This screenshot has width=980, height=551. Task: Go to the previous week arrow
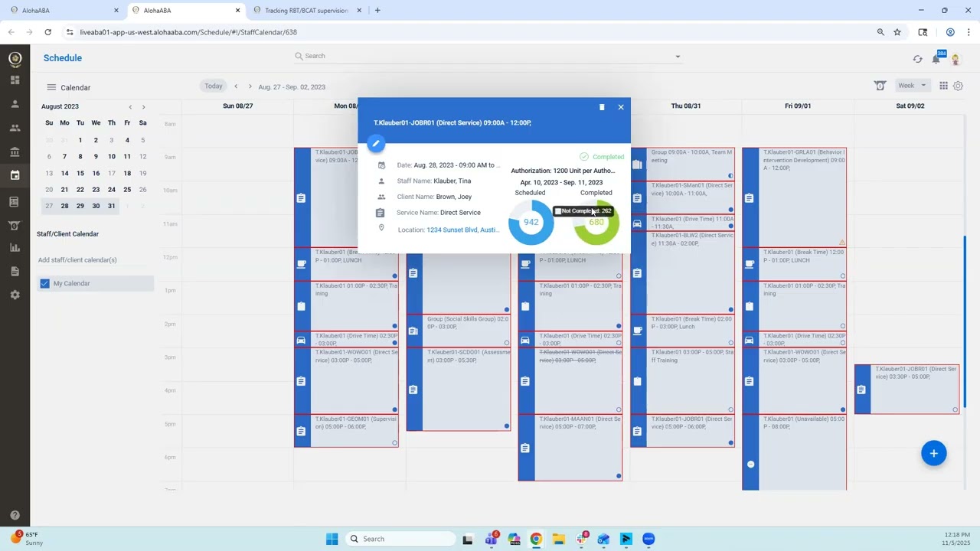236,86
